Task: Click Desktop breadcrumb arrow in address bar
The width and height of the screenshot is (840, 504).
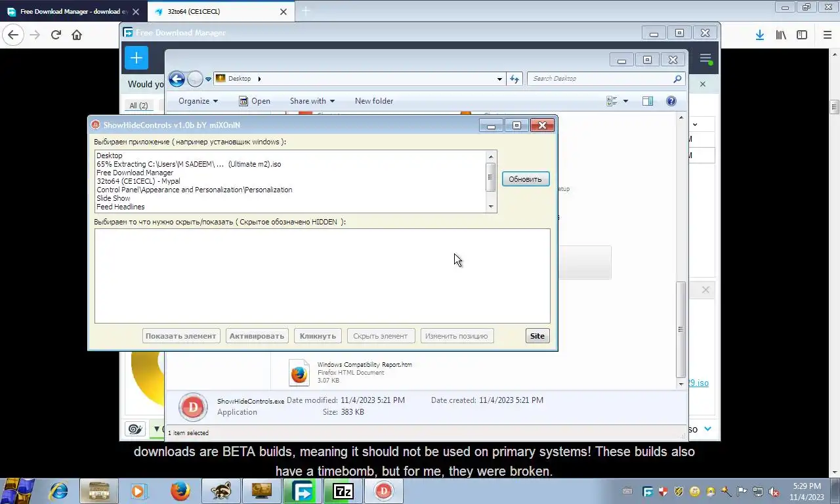Action: click(x=259, y=79)
